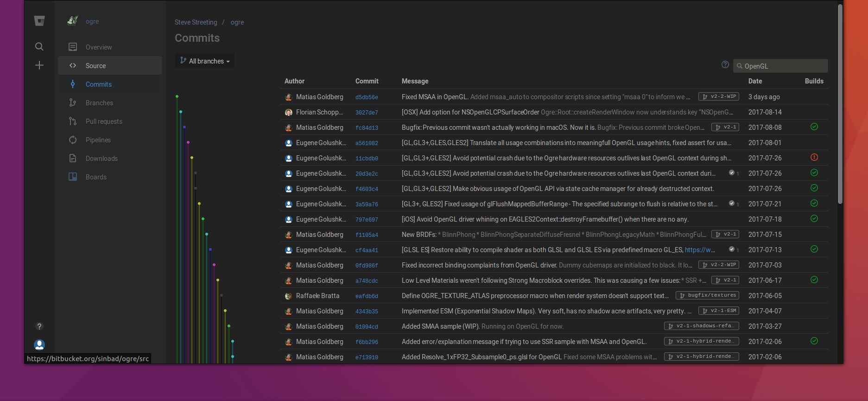This screenshot has height=401, width=868.
Task: Click the v2-1 tag on fc84d13 row
Action: (725, 127)
